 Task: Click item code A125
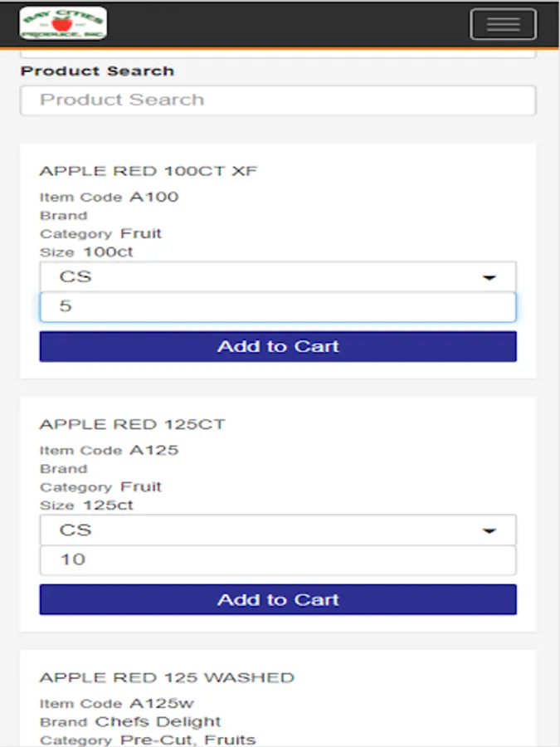tap(153, 451)
